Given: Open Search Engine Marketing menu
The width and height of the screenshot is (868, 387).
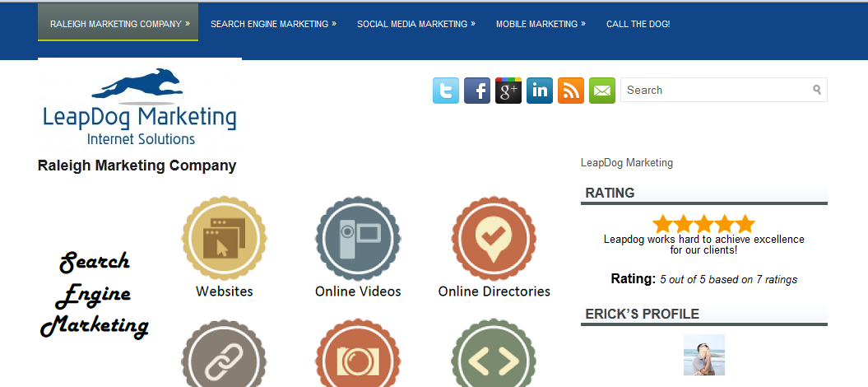Looking at the screenshot, I should click(273, 24).
